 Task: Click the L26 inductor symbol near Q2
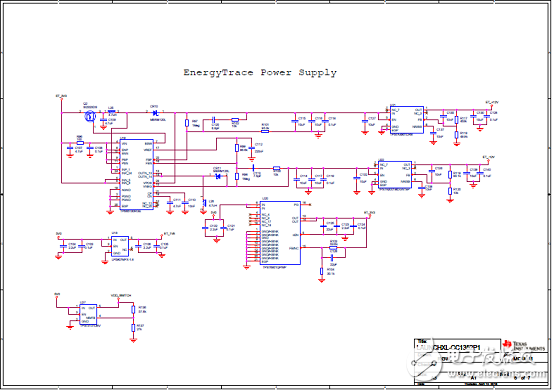tap(111, 112)
